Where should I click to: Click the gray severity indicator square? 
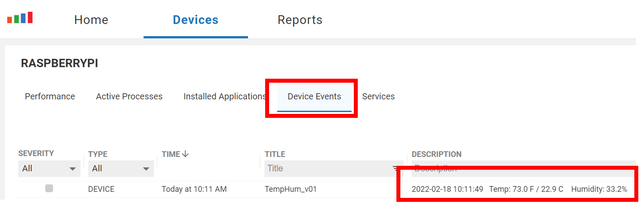pyautogui.click(x=49, y=189)
